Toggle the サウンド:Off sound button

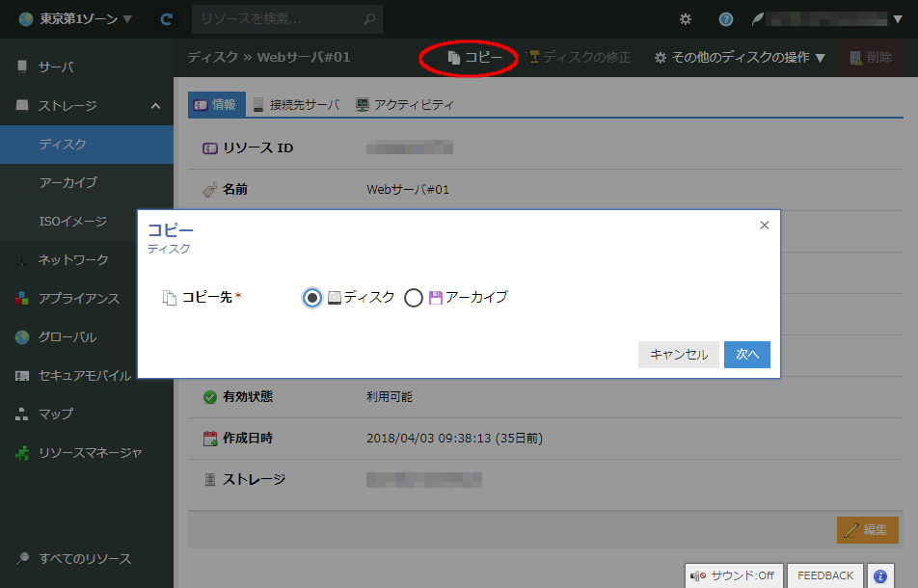pyautogui.click(x=733, y=575)
